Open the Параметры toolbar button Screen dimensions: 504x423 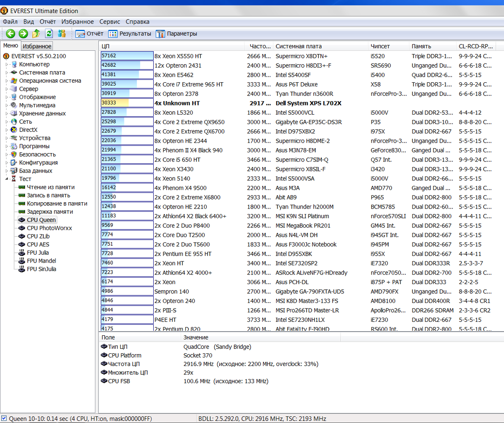tap(176, 34)
